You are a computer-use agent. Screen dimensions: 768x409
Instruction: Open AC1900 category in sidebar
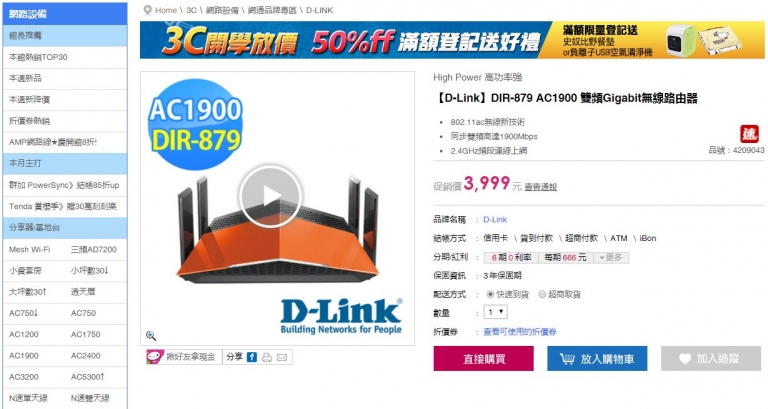[24, 356]
